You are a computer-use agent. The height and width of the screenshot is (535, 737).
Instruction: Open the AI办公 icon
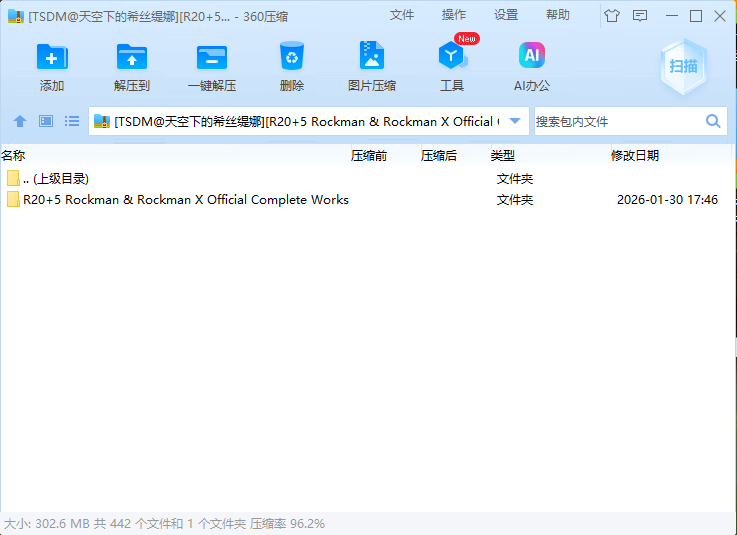click(x=532, y=55)
